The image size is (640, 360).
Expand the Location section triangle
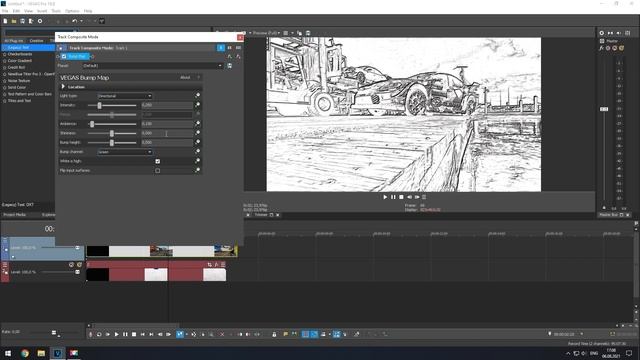click(x=63, y=87)
